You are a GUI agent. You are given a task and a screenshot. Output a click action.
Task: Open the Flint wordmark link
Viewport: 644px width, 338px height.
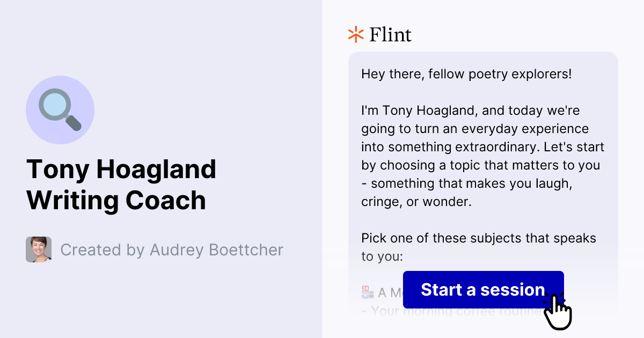tap(390, 34)
